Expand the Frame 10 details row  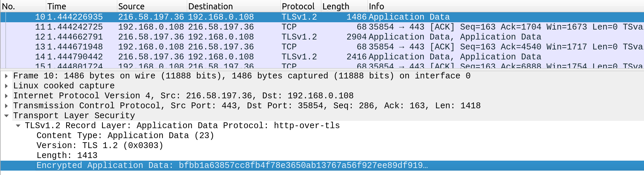click(x=6, y=76)
